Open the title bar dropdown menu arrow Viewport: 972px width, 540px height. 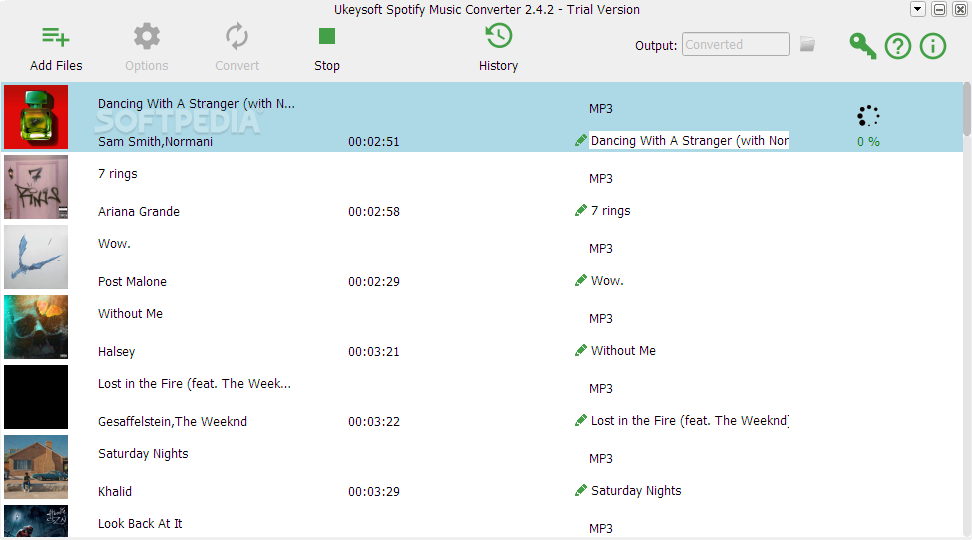tap(917, 9)
